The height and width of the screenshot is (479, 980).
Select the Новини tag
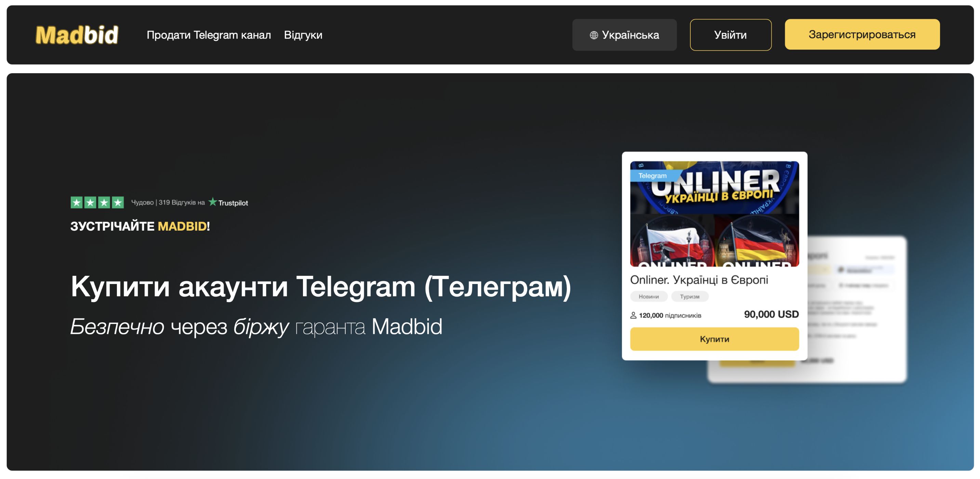pos(649,296)
